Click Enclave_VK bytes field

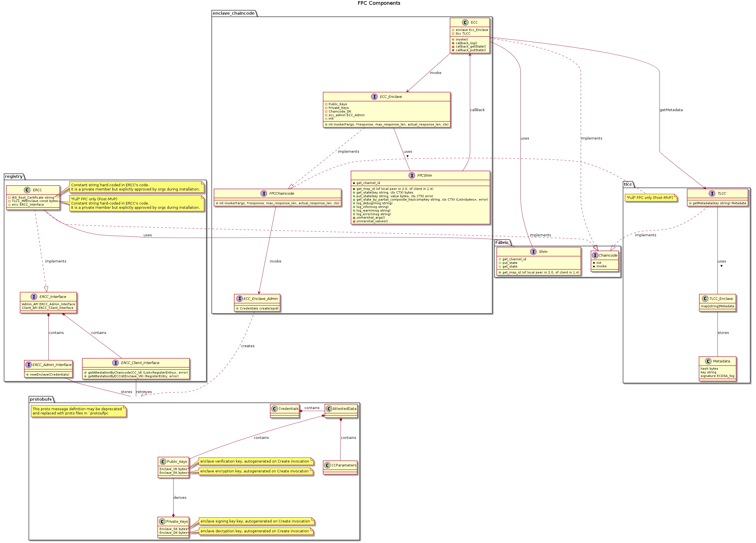[173, 469]
